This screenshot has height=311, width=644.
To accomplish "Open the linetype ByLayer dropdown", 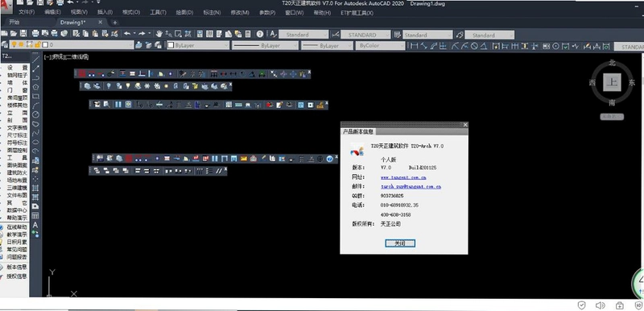I will coord(265,46).
